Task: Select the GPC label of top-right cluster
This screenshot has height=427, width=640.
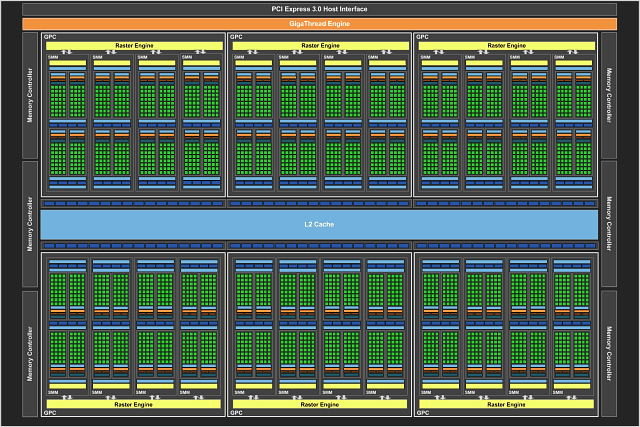Action: [x=422, y=37]
